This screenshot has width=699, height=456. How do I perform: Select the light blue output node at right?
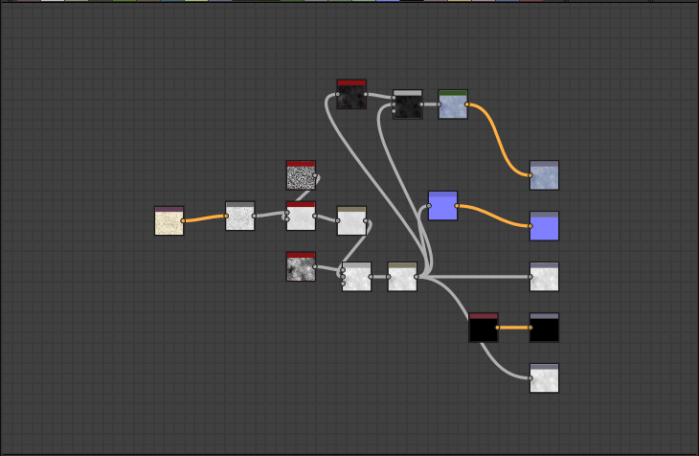pos(544,176)
